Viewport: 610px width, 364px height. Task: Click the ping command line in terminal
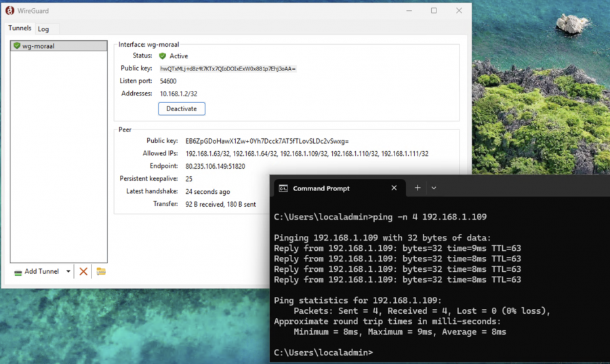(380, 217)
